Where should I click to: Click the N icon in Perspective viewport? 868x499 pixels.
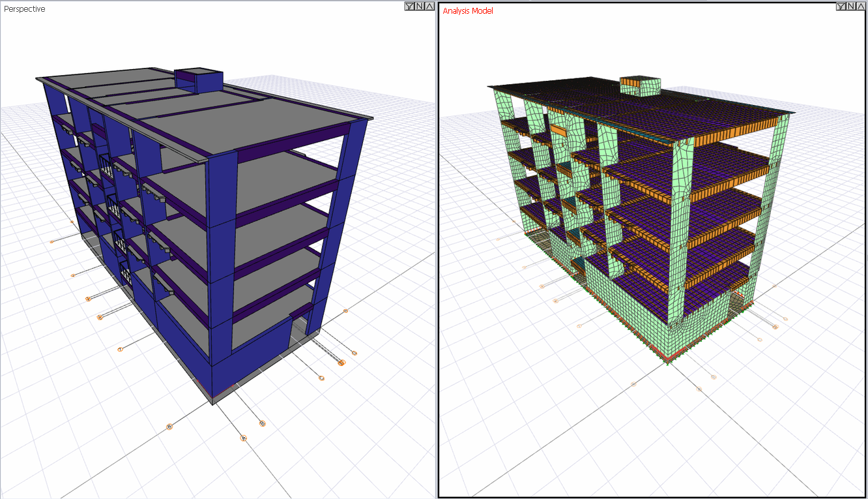coord(419,7)
